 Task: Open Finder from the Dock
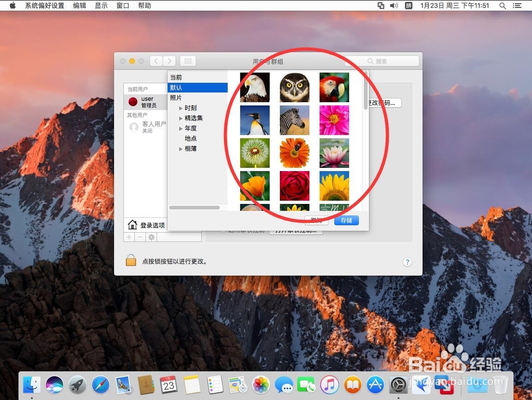point(31,385)
